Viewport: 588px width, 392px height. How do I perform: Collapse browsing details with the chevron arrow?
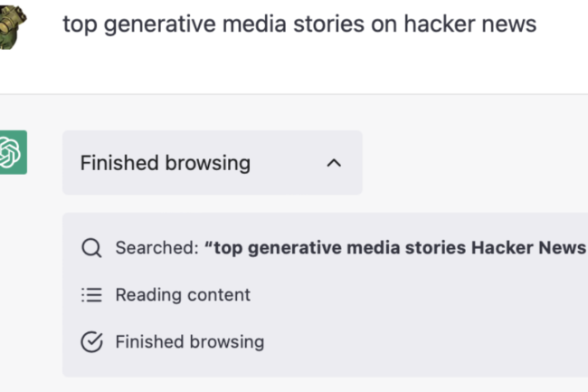tap(334, 163)
